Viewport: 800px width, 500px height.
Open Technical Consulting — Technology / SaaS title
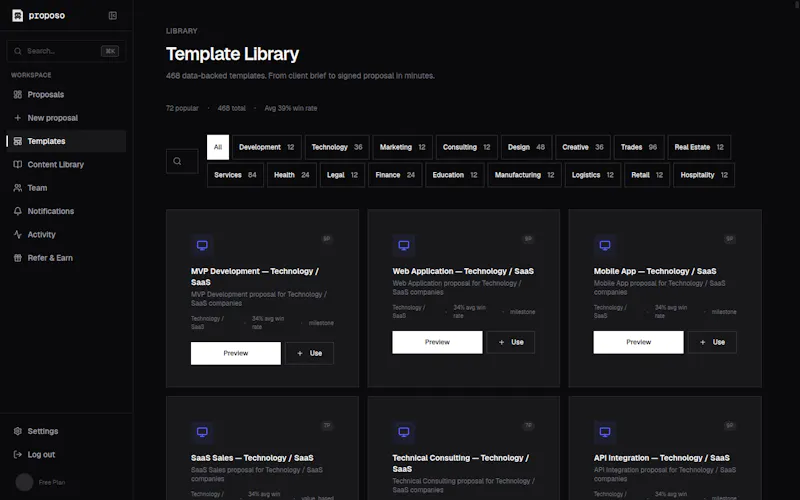pyautogui.click(x=461, y=463)
